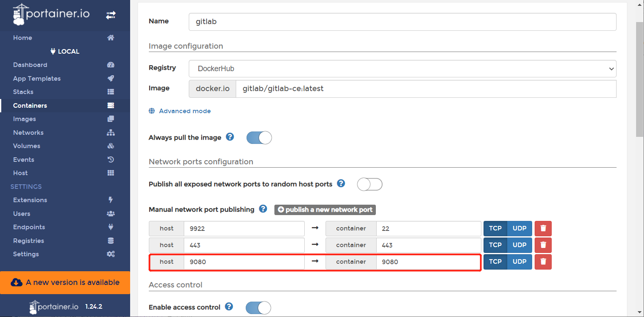Click the Events history icon
The image size is (644, 317).
click(111, 159)
